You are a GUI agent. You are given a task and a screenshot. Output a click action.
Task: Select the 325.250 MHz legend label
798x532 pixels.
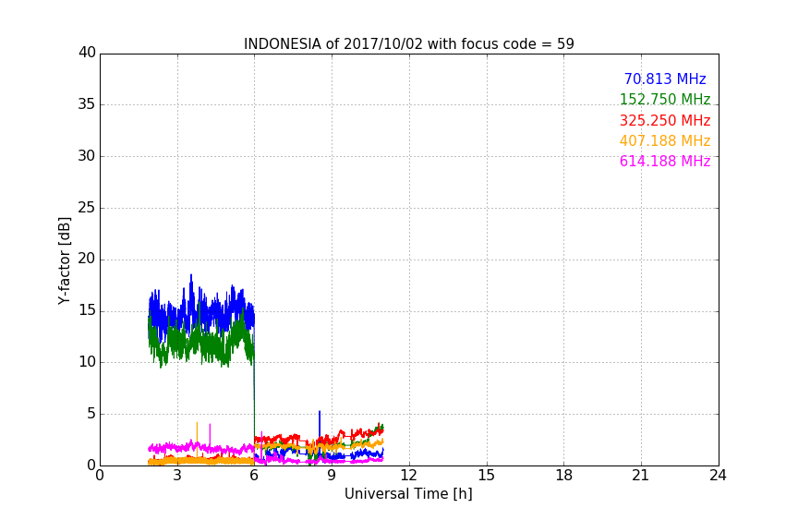point(665,121)
